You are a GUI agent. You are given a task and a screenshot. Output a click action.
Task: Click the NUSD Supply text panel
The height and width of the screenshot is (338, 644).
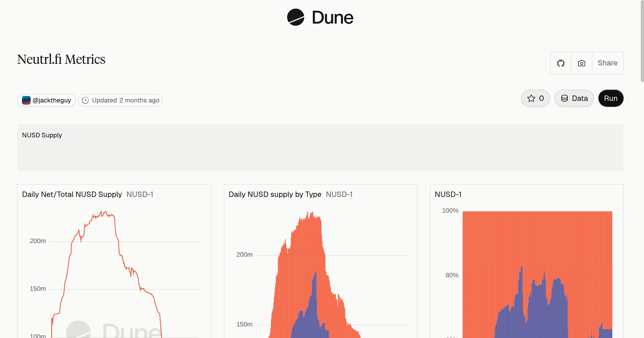pyautogui.click(x=320, y=148)
